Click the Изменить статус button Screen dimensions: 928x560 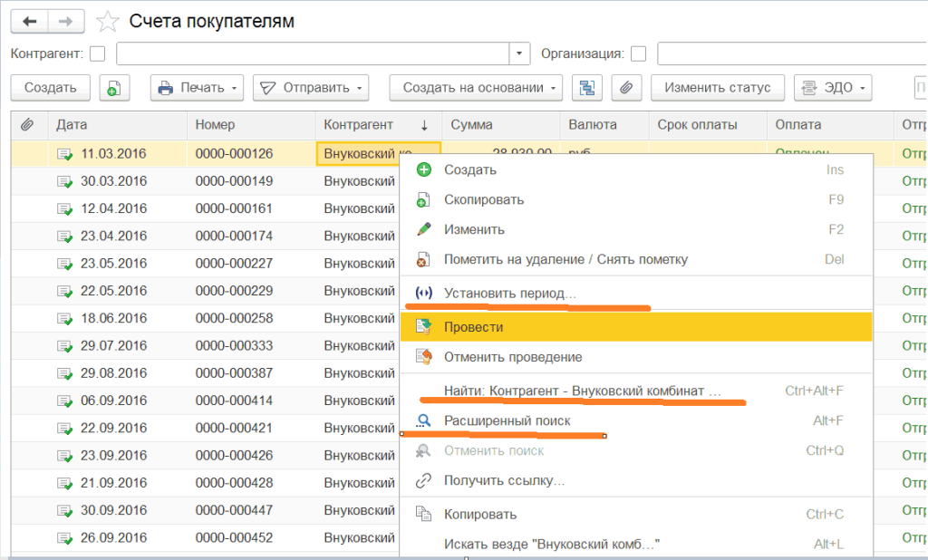click(x=717, y=88)
